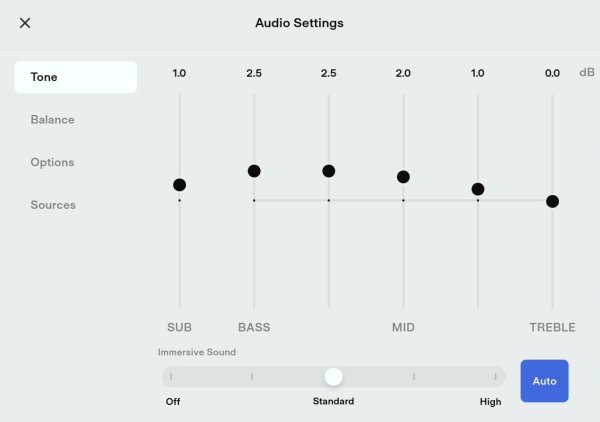The height and width of the screenshot is (422, 600).
Task: Click the TREBLE equalizer slider knob
Action: click(553, 201)
